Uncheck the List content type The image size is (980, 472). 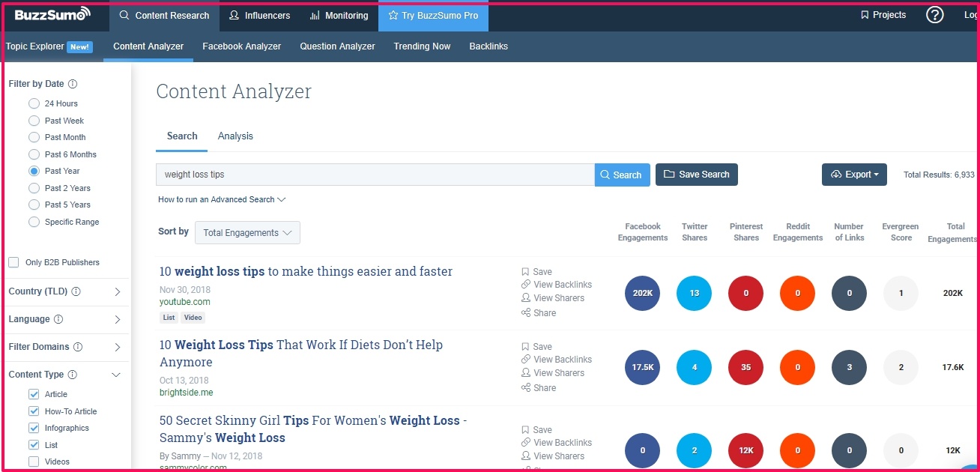(x=34, y=445)
